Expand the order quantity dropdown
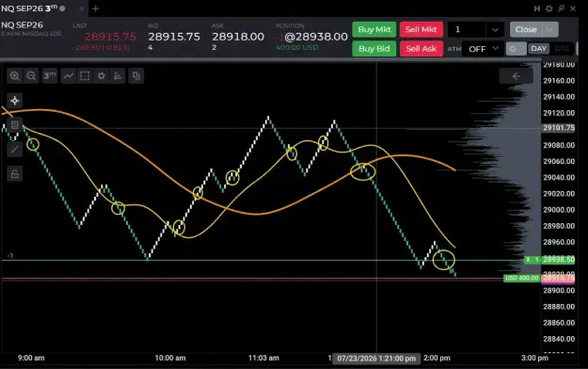Screen dimensions: 588x369 pos(495,30)
